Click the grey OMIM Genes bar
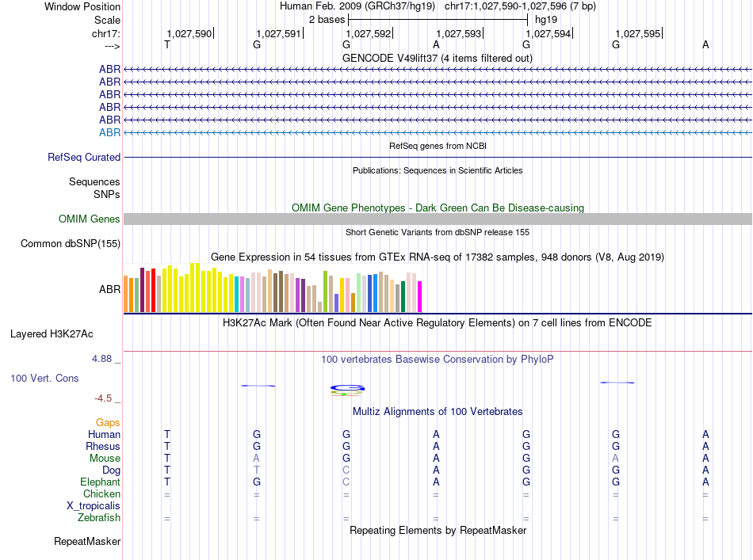This screenshot has height=560, width=753. click(438, 219)
